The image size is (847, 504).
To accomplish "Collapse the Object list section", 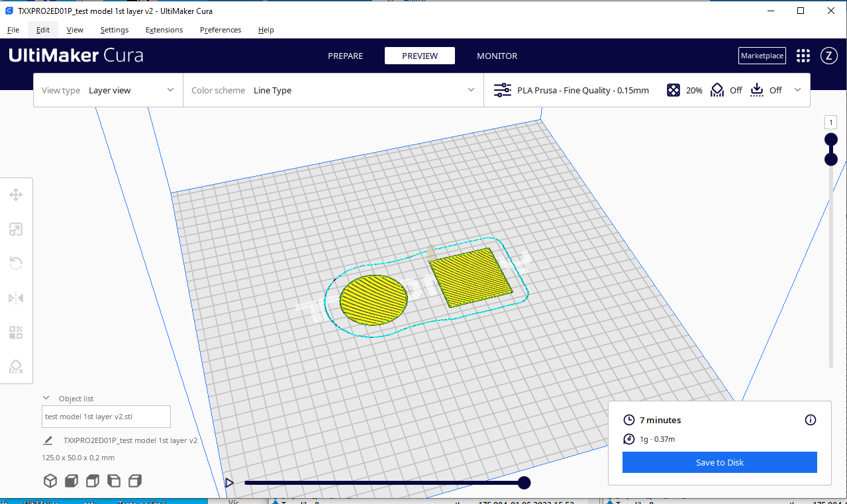I will pos(46,398).
